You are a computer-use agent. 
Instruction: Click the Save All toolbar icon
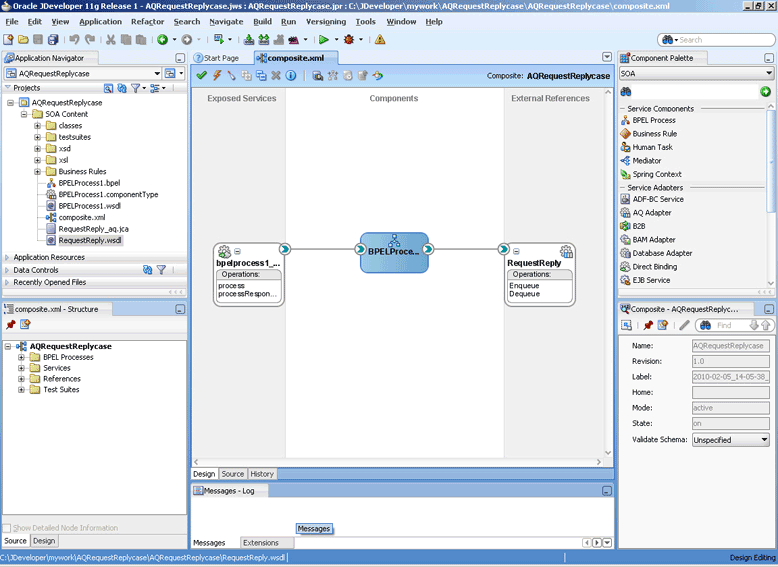(53, 40)
